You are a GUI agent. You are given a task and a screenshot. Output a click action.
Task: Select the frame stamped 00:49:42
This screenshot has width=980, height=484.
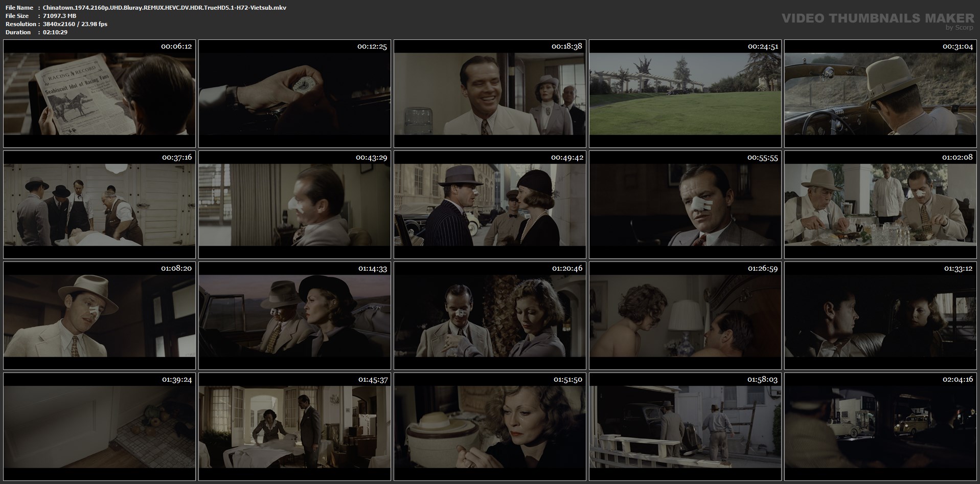pos(490,205)
